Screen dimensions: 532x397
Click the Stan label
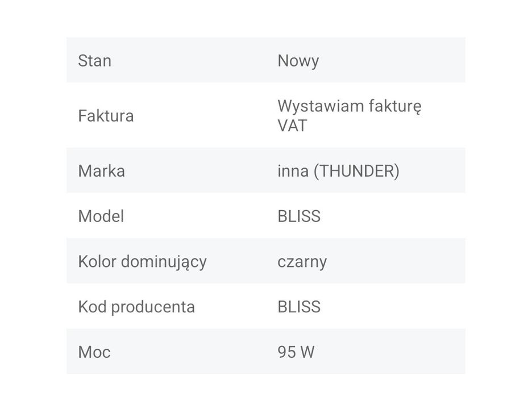(94, 61)
